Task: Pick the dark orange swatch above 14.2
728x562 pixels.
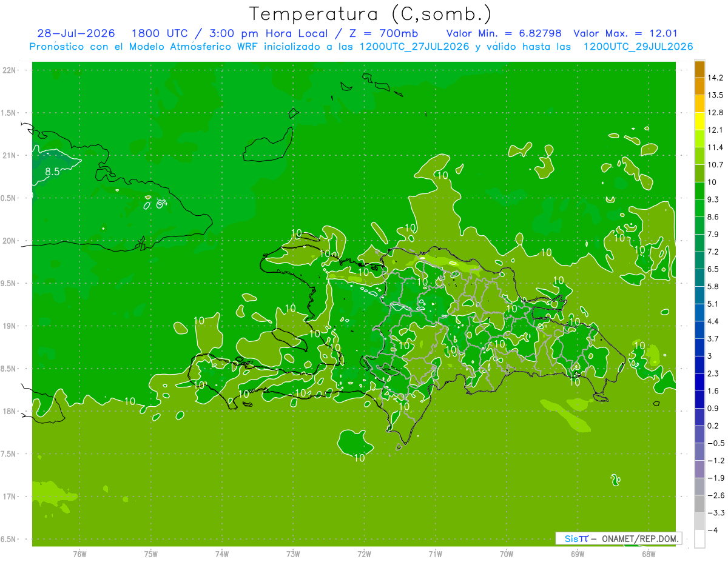Action: (699, 69)
